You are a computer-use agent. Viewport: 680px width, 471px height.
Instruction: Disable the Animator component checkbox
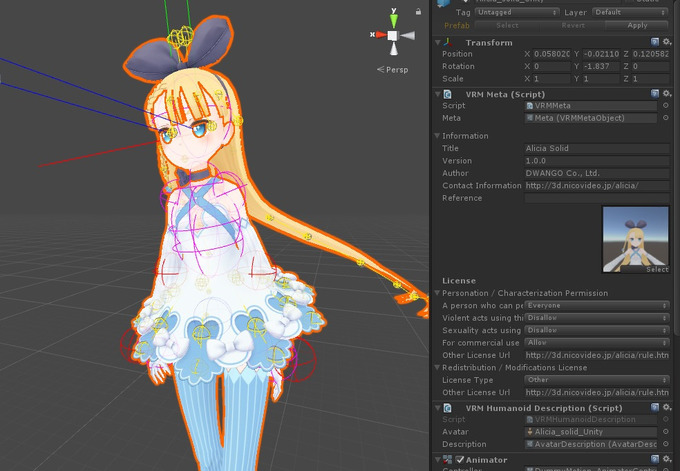pos(457,460)
